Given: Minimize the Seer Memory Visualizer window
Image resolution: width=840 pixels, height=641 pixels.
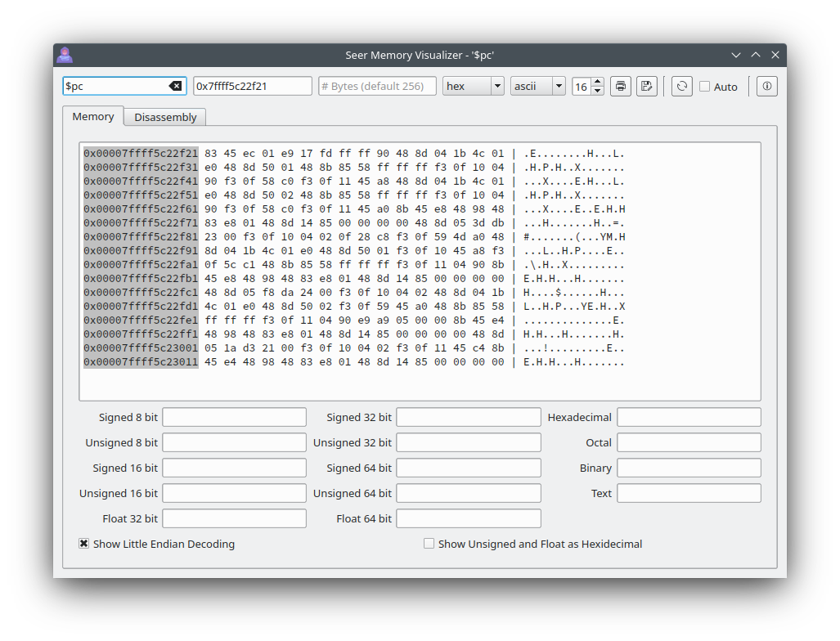Looking at the screenshot, I should [736, 55].
